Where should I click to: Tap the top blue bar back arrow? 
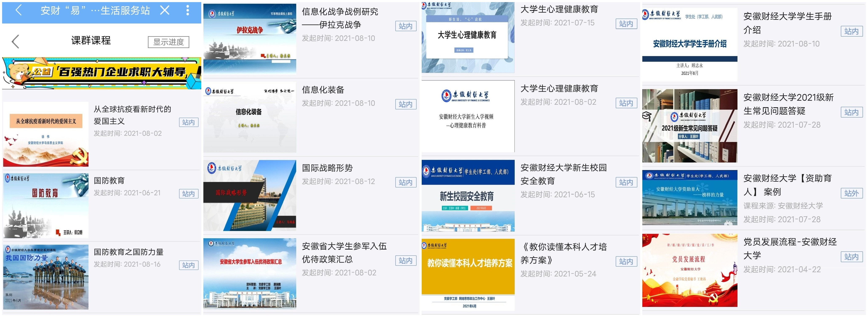pyautogui.click(x=19, y=10)
